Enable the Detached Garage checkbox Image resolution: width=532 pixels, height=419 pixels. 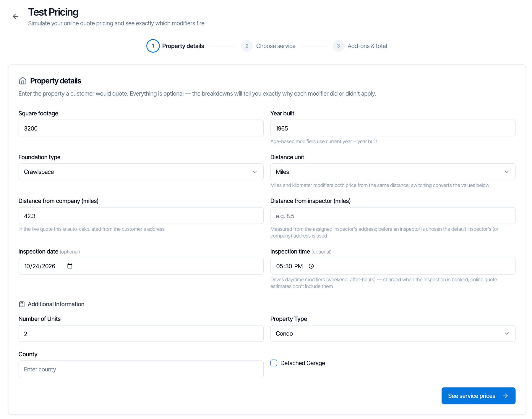pyautogui.click(x=274, y=363)
